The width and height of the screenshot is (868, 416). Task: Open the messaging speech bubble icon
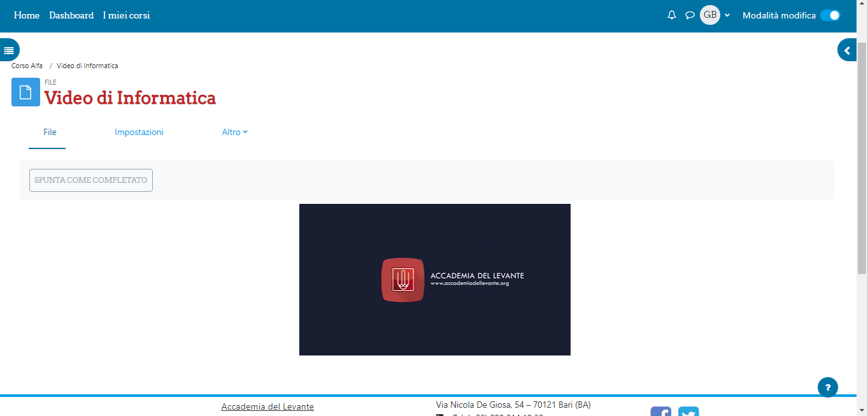tap(690, 15)
